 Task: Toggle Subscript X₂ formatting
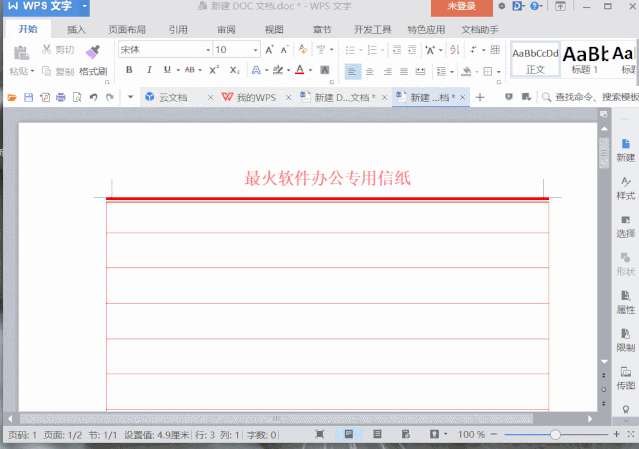point(234,70)
